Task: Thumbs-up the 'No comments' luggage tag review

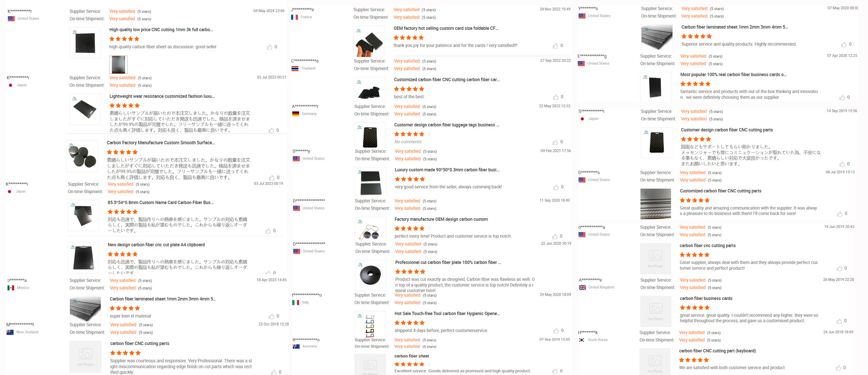Action: 555,142
